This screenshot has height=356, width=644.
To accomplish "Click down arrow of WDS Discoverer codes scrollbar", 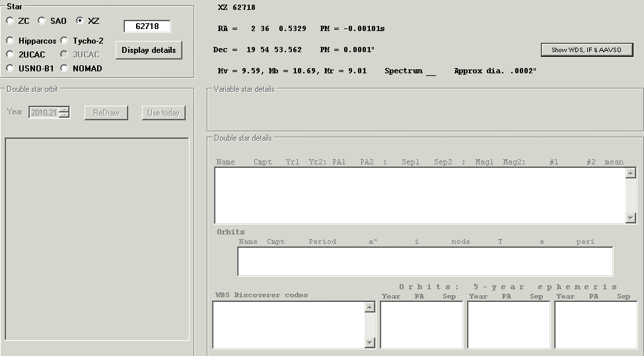I will tap(370, 342).
